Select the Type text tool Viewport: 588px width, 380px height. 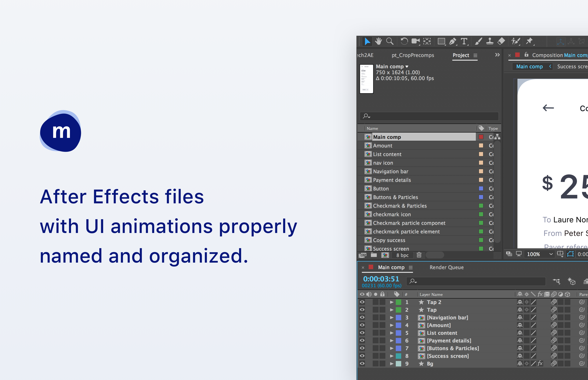[x=464, y=41]
